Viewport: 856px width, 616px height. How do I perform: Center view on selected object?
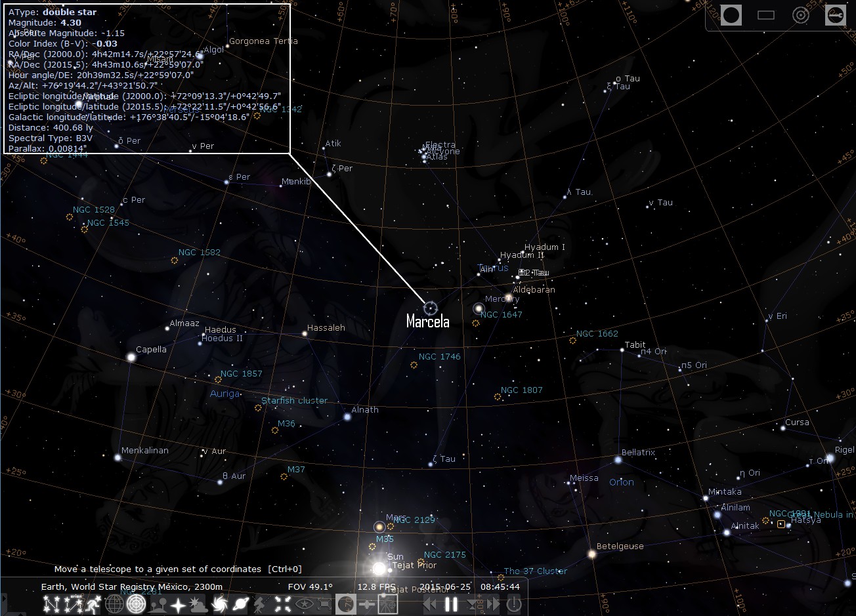coord(282,604)
